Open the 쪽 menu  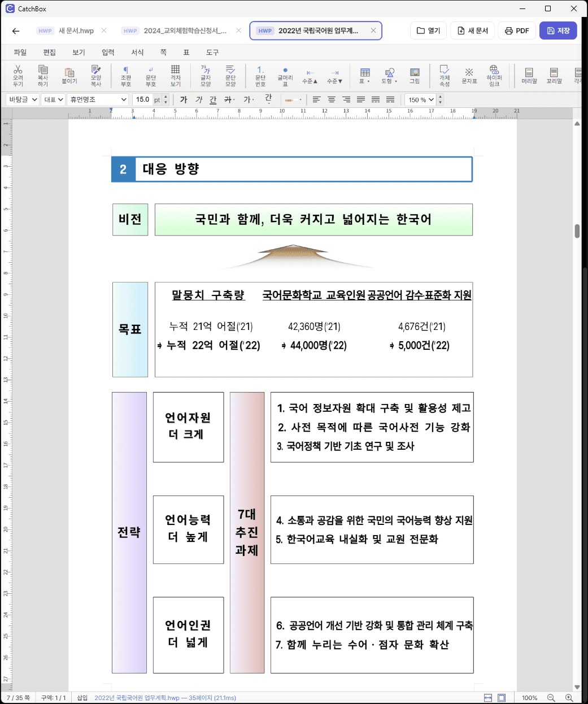[x=163, y=52]
